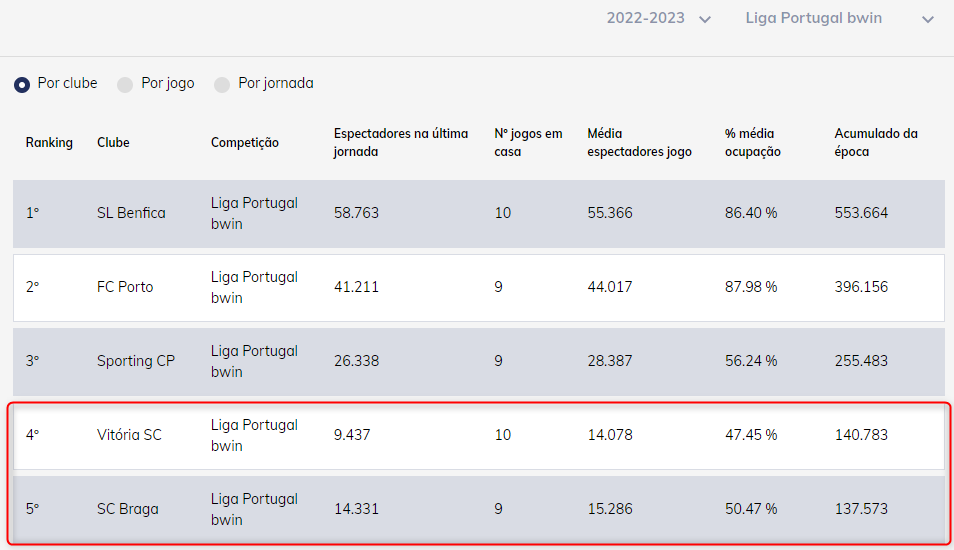Viewport: 954px width, 550px height.
Task: Click the % média ocupação header
Action: point(753,142)
